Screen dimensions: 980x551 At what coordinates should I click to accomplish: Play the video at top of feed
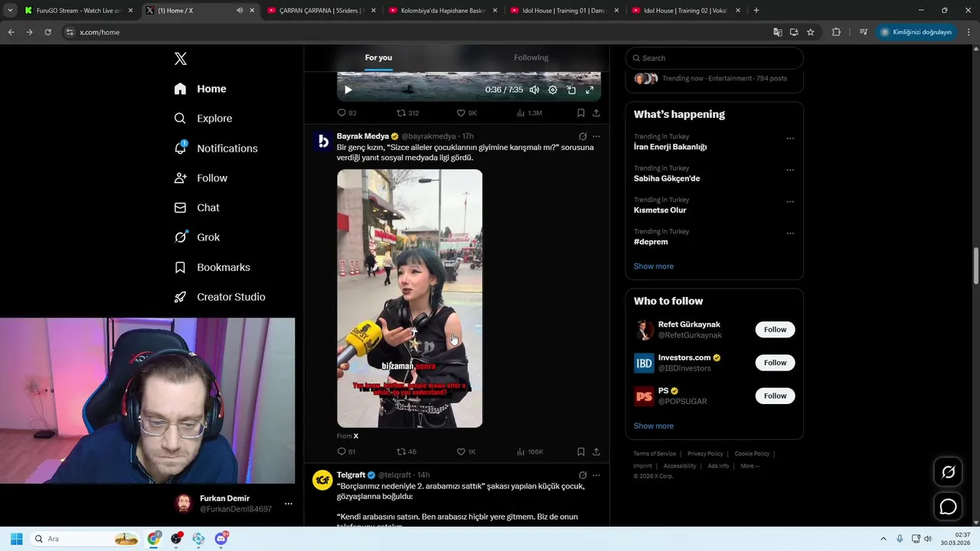click(348, 90)
